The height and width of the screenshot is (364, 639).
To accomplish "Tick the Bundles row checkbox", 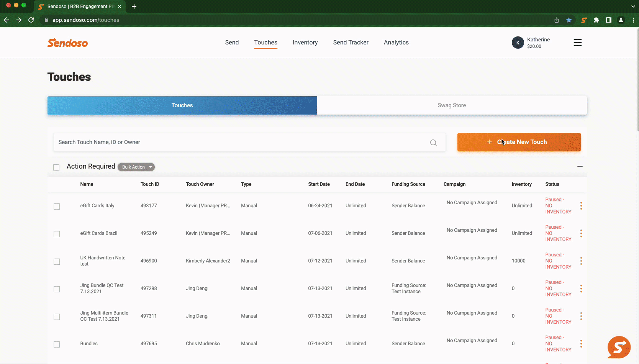I will (57, 344).
